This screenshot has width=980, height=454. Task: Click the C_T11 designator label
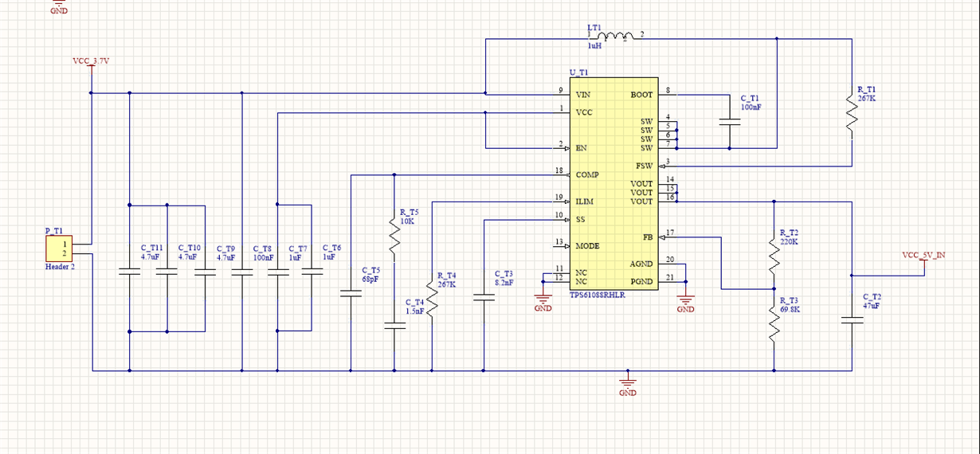point(151,249)
